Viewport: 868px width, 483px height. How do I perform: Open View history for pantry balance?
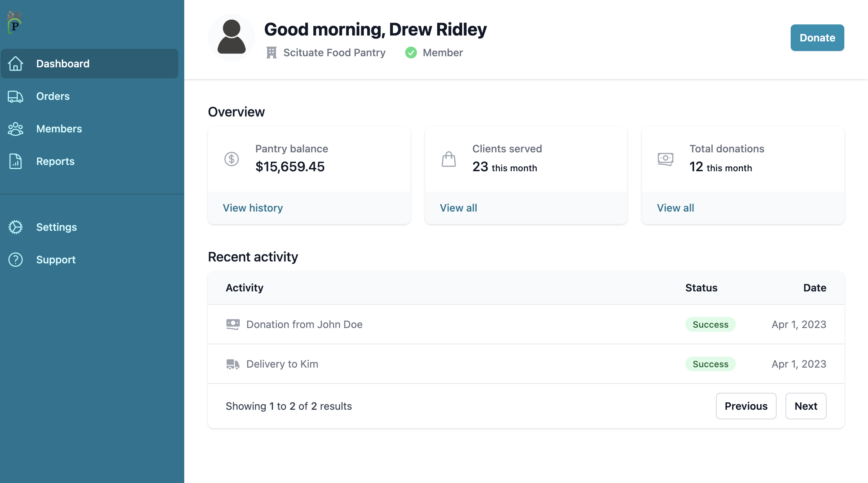pos(253,208)
